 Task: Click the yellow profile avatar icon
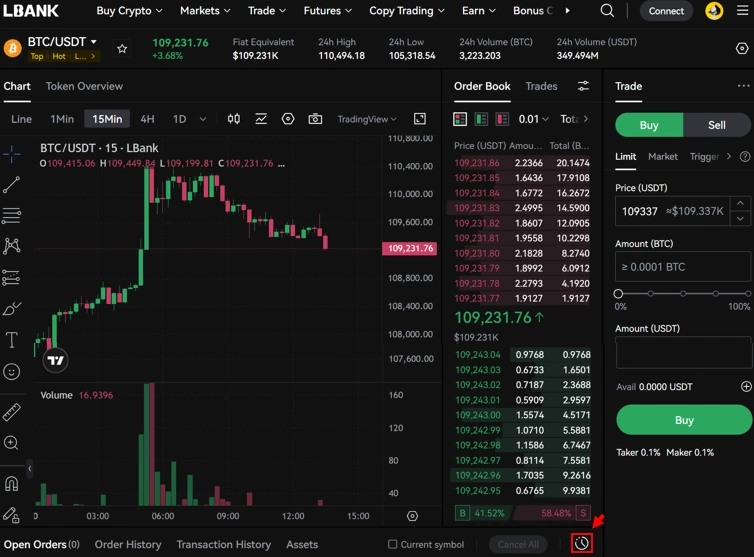click(714, 11)
